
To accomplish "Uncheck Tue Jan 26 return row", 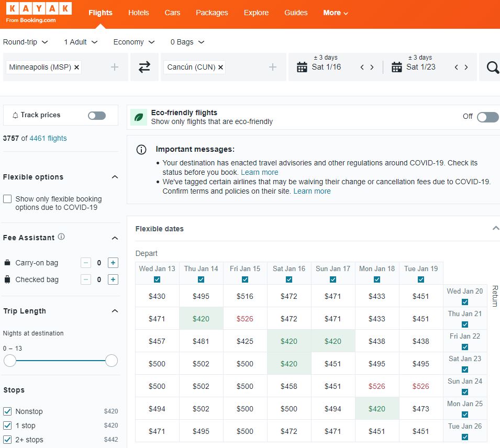I will 465,437.
